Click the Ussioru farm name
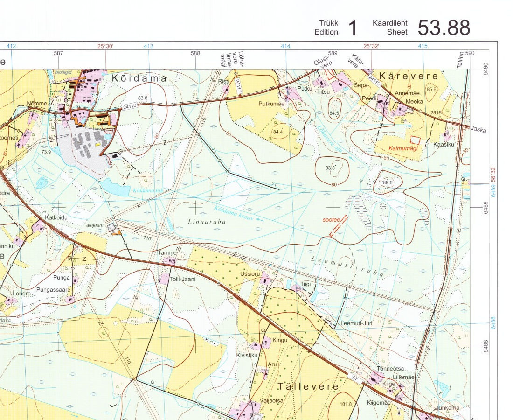This screenshot has height=420, width=513. tap(250, 273)
